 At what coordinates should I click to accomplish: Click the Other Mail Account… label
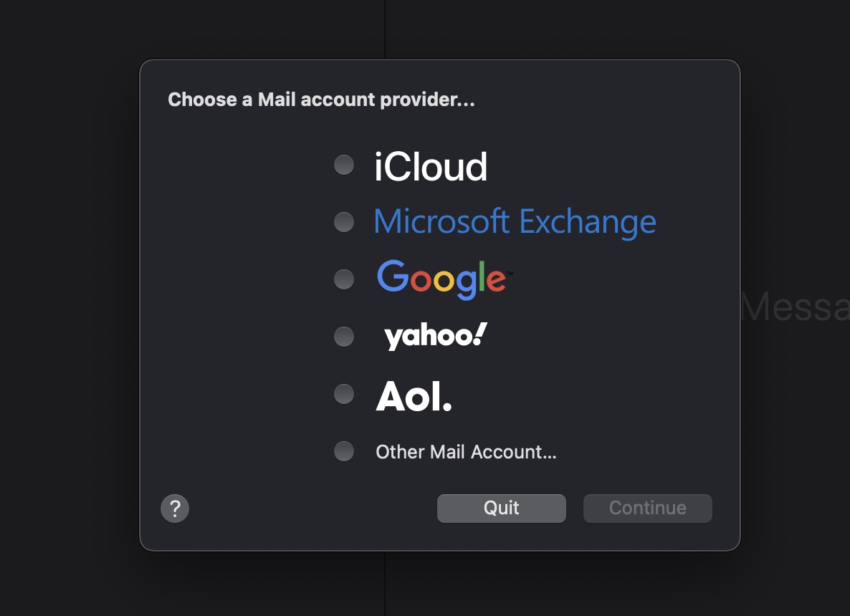(466, 452)
